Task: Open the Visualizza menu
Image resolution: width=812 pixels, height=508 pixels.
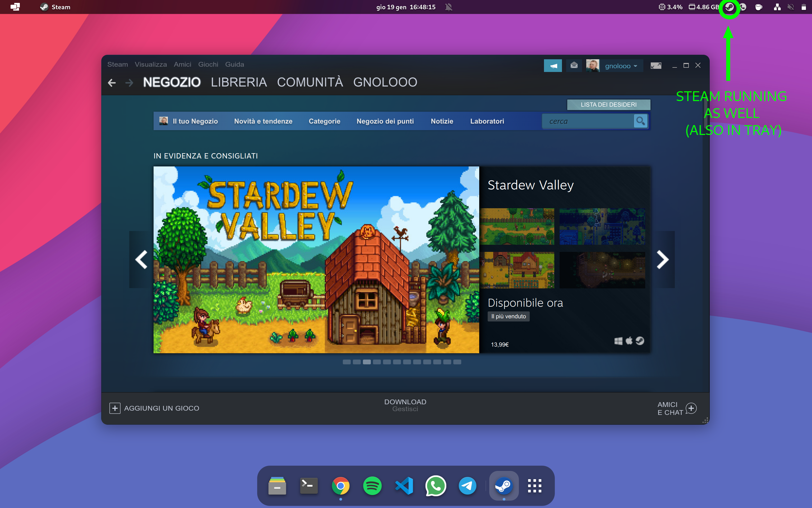Action: coord(151,64)
